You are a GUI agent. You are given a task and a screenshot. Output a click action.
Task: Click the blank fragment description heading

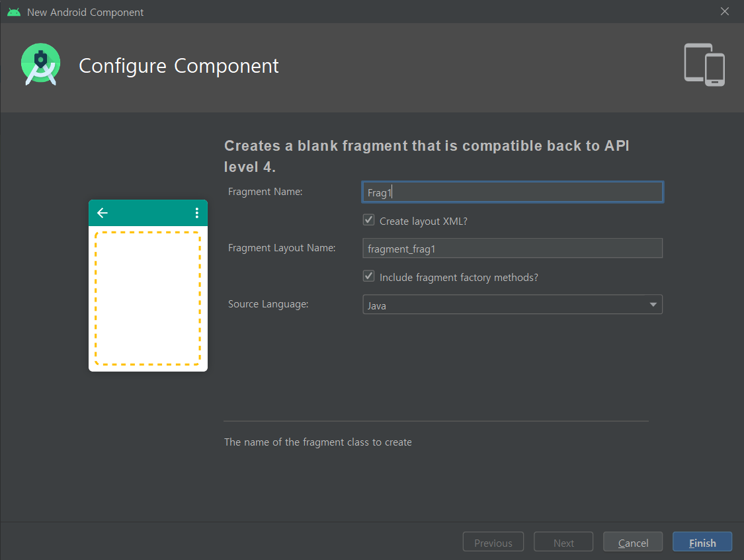[427, 156]
